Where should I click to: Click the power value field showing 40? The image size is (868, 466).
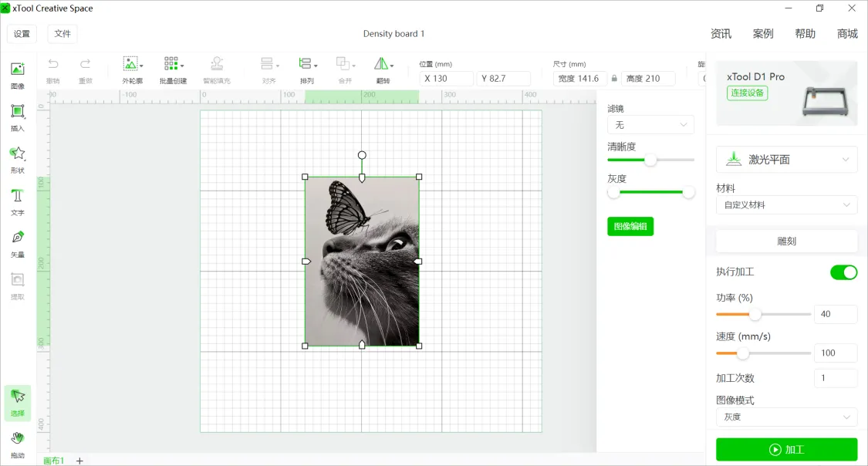pos(836,314)
